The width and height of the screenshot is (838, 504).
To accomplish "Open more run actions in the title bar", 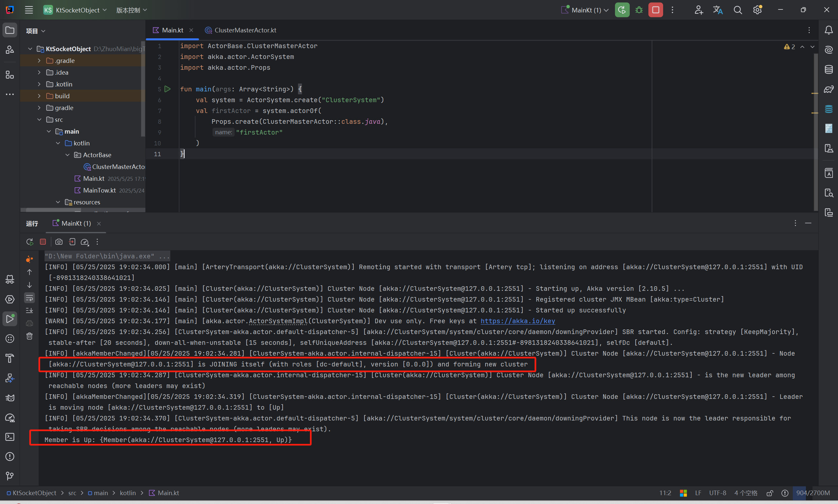I will coord(672,10).
